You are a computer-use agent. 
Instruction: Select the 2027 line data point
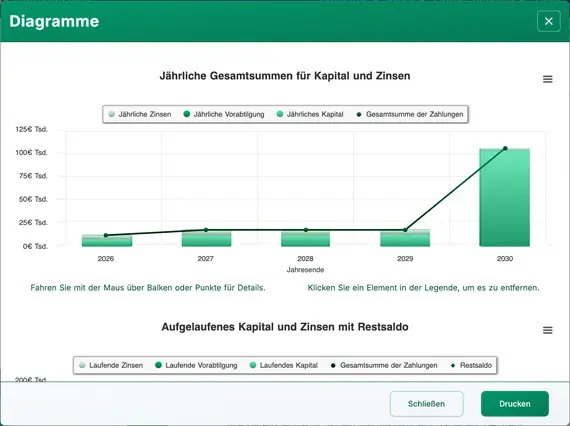206,230
